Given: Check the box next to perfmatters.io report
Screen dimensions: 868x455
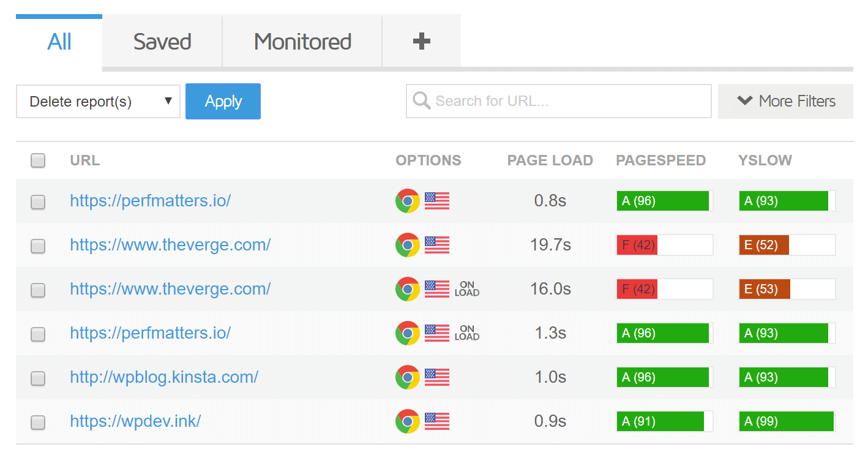Looking at the screenshot, I should (37, 202).
